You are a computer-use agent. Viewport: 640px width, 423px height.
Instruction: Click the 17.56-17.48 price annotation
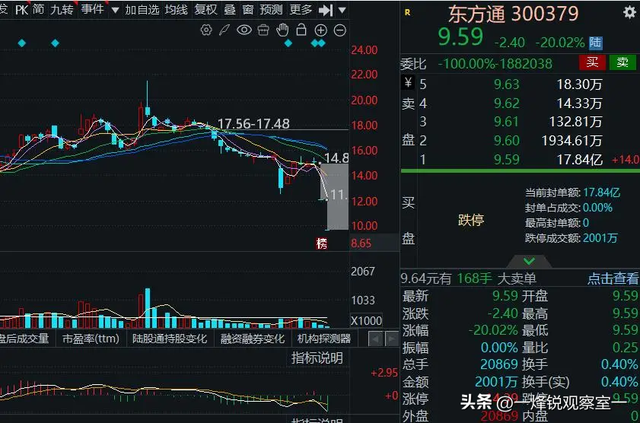(253, 123)
